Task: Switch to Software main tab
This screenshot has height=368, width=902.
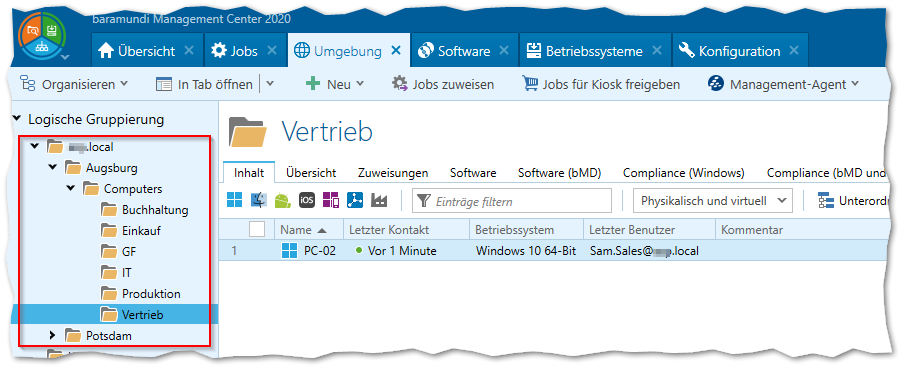Action: (465, 51)
